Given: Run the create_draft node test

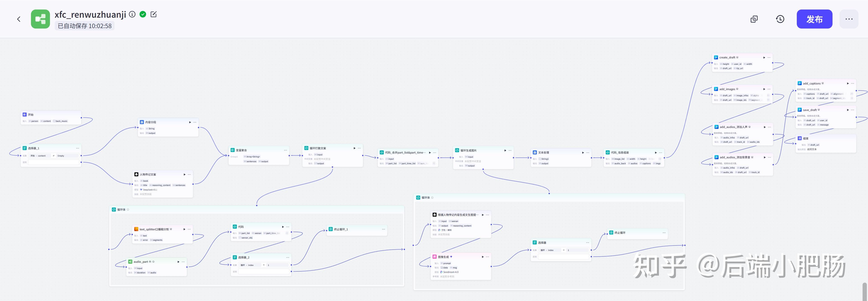Looking at the screenshot, I should pyautogui.click(x=764, y=57).
